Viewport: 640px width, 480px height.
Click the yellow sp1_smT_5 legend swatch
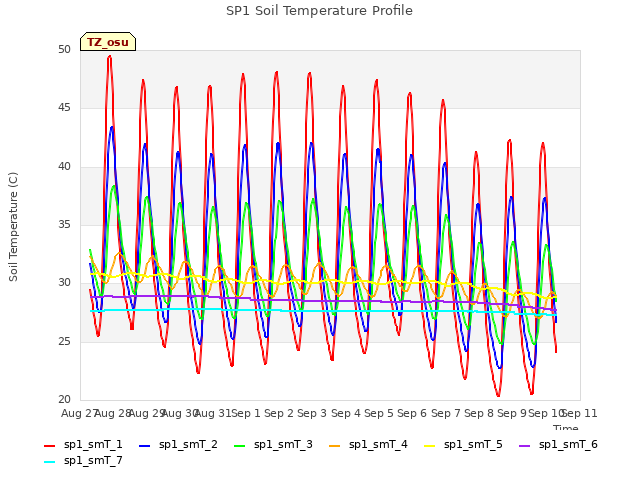pos(430,446)
